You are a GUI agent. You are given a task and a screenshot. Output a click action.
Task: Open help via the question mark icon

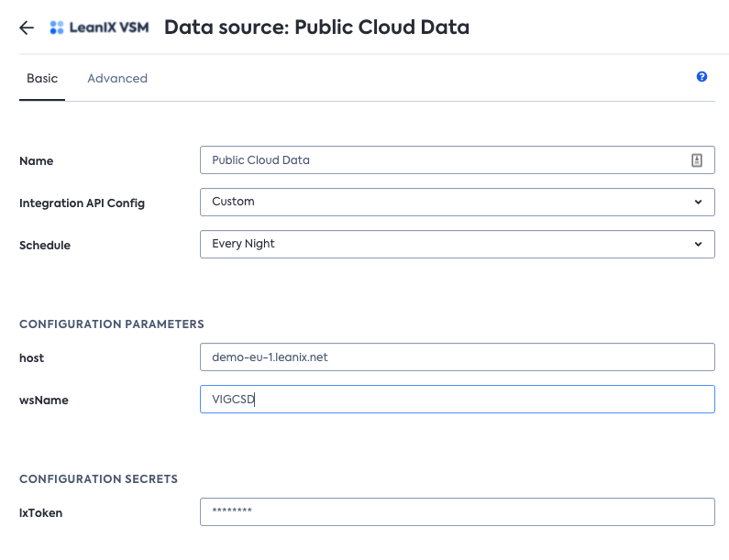pyautogui.click(x=701, y=77)
